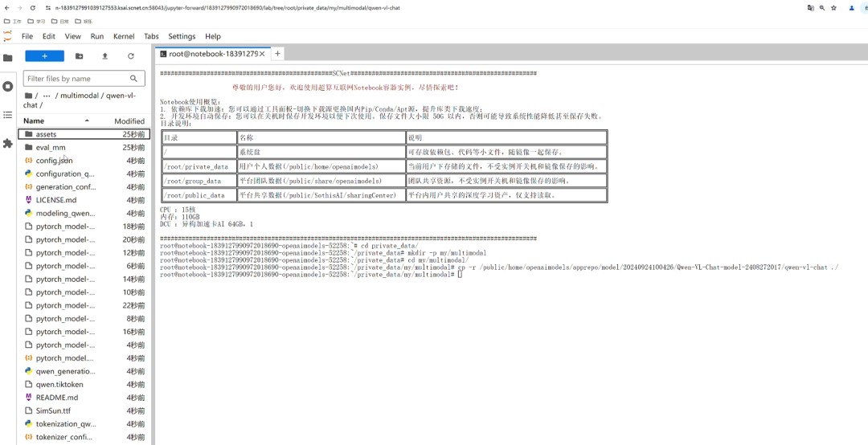Sort files by Name column header
Image resolution: width=868 pixels, height=445 pixels.
[34, 120]
